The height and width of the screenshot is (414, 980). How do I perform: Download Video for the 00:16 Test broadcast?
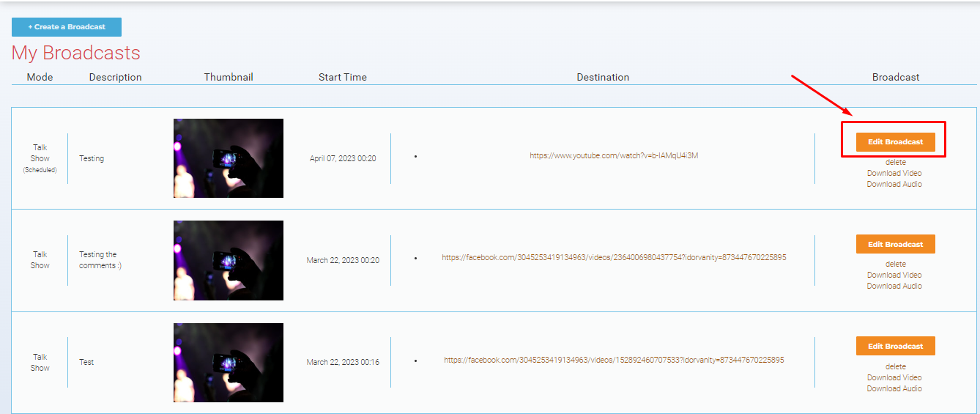894,377
